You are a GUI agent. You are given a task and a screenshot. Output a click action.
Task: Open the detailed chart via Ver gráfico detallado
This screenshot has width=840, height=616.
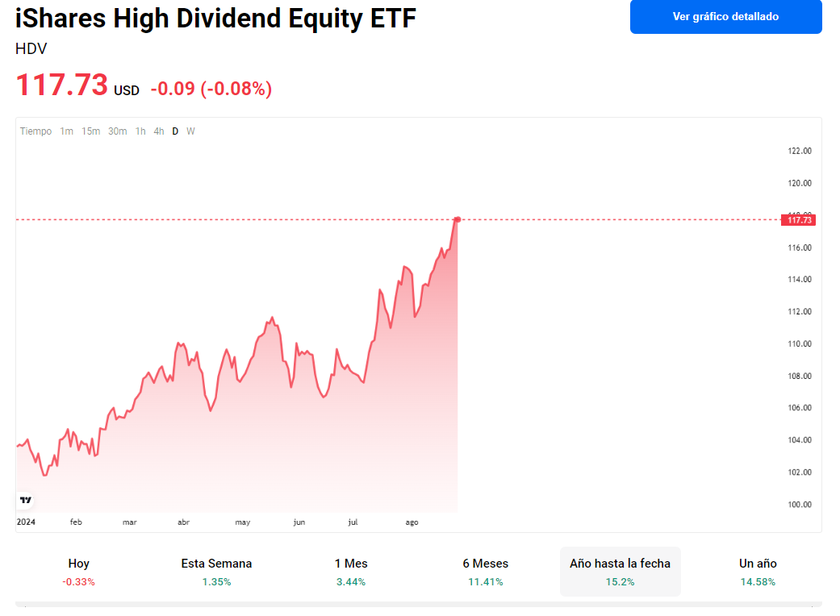click(725, 17)
